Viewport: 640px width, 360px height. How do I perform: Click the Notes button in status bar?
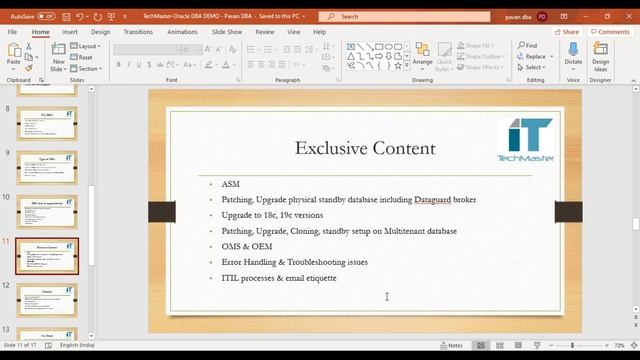[x=451, y=345]
